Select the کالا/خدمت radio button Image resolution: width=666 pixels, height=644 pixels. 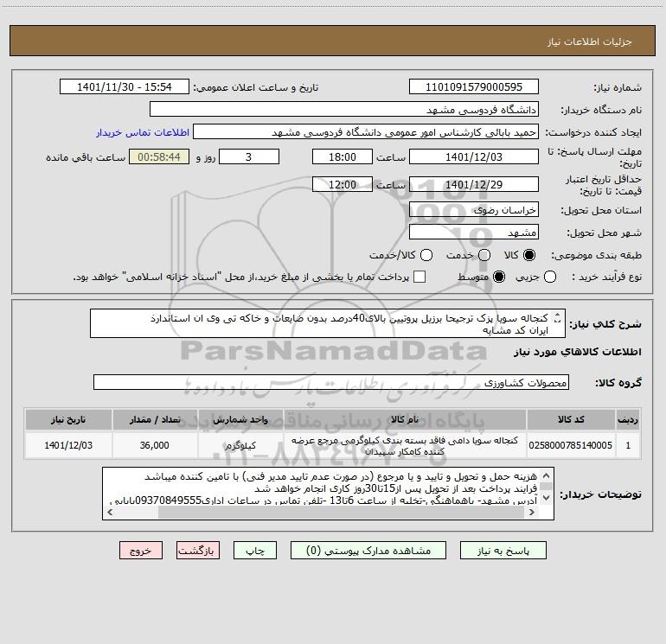426,255
